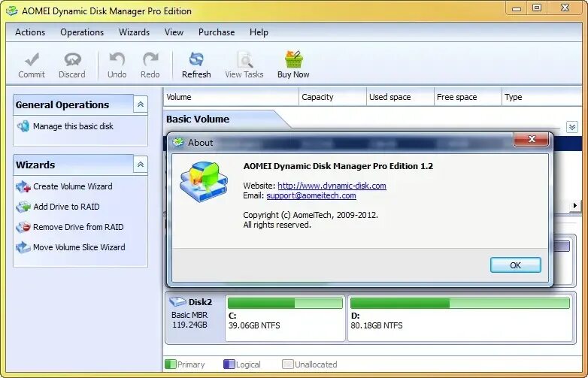Screen dimensions: 588x378
Task: Click the 39.06GB NTFS text
Action: [x=254, y=325]
